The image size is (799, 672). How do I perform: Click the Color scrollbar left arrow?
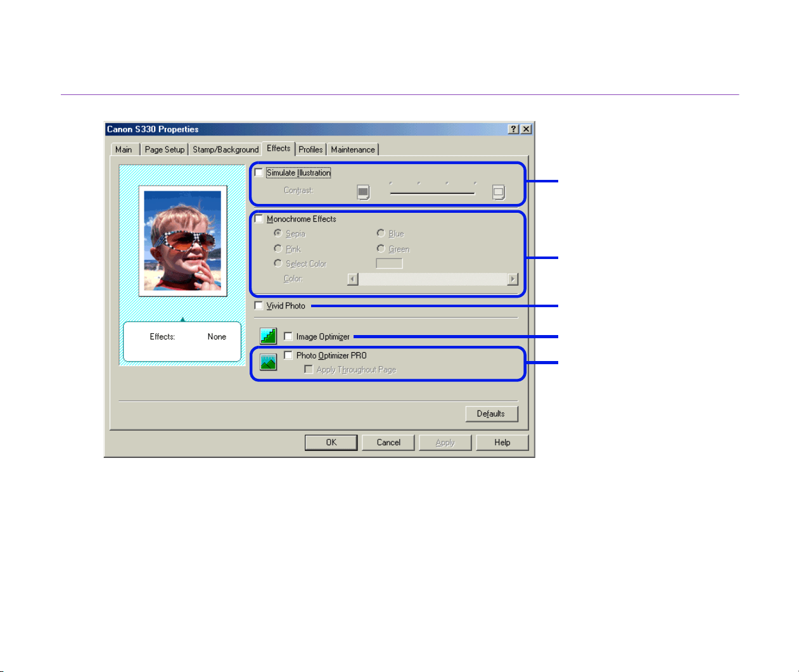click(353, 279)
